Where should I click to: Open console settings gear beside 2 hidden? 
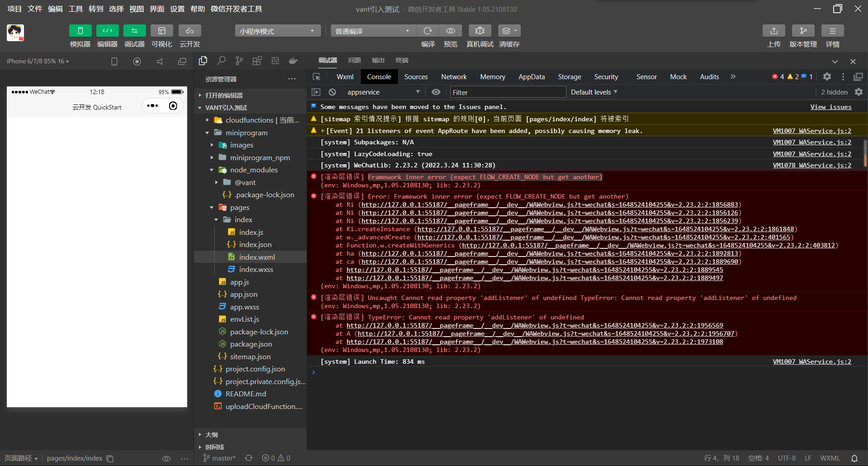click(859, 92)
